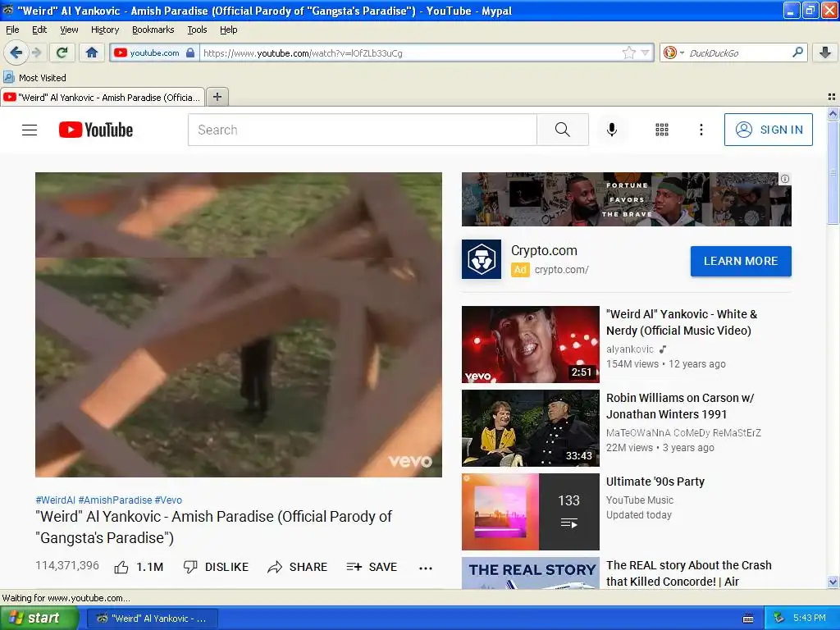Open THE REAL STORY video thumbnail
The image size is (840, 630).
[x=531, y=573]
